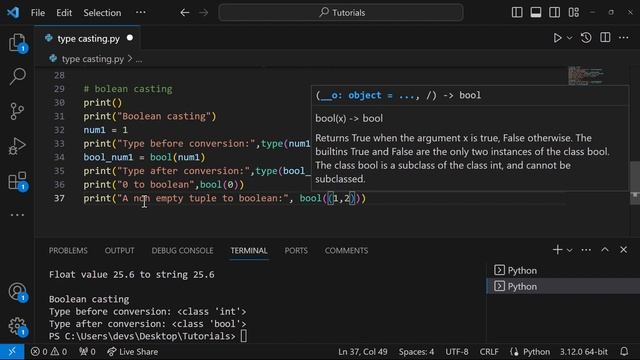Open terminal panel more actions ellipsis
The height and width of the screenshot is (360, 640).
[x=586, y=250]
